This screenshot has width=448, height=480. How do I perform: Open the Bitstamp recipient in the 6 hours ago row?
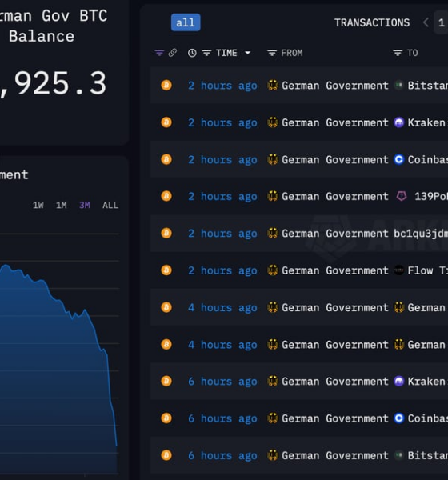pos(427,455)
